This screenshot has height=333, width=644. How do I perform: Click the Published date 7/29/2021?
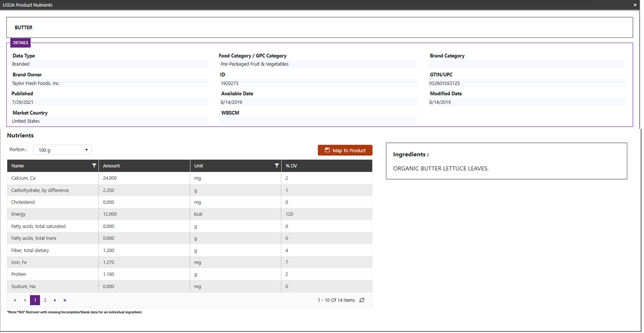pos(109,102)
